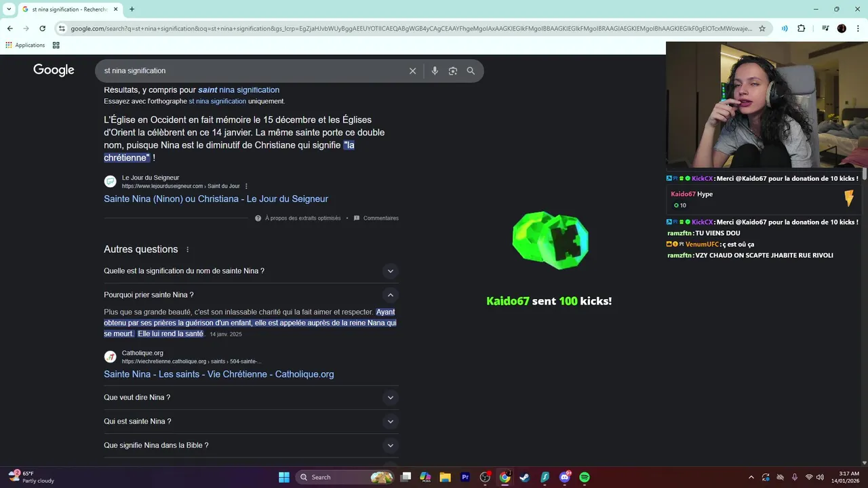
Task: Click the Chrome address bar URL
Action: click(411, 28)
